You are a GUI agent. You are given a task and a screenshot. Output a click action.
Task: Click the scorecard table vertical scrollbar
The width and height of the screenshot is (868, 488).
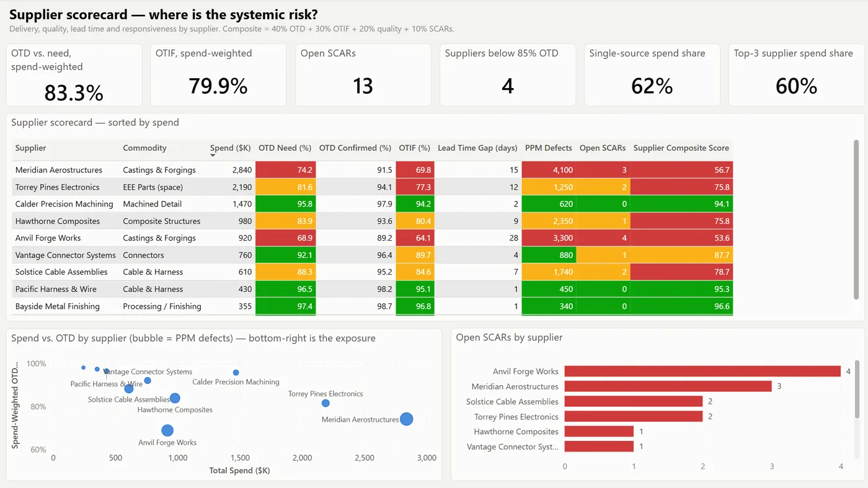click(x=857, y=220)
